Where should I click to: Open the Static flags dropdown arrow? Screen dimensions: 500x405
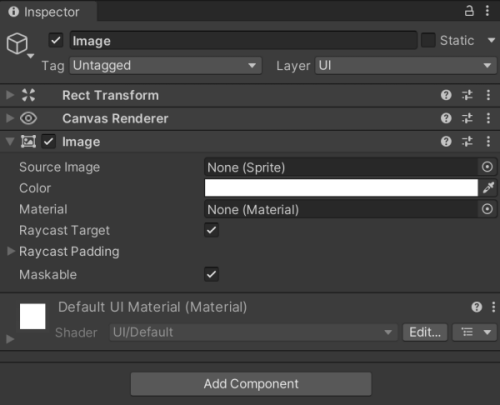tap(491, 40)
